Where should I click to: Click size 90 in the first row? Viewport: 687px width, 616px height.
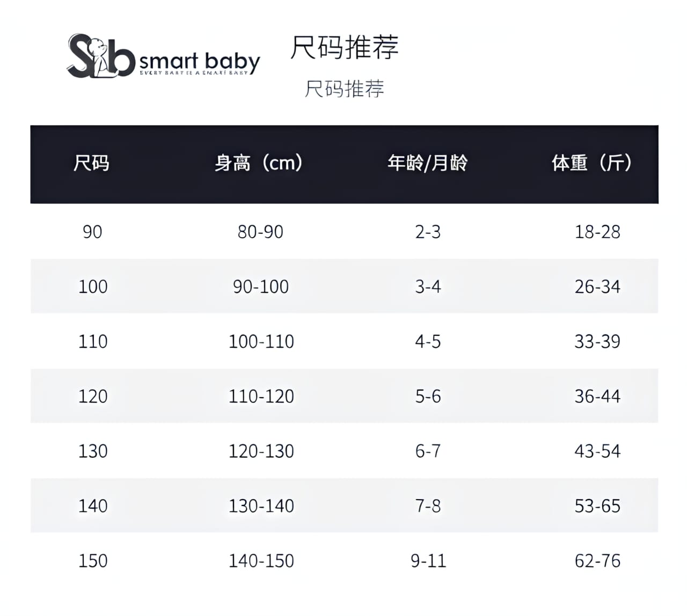point(92,232)
